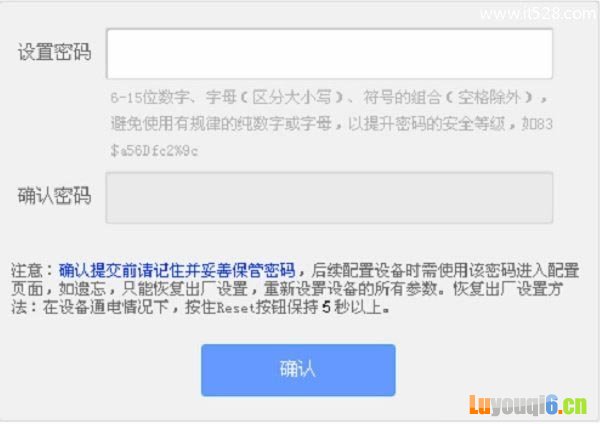The image size is (600, 424).
Task: Click the text 以提升密码的安全等级
Action: tap(427, 124)
